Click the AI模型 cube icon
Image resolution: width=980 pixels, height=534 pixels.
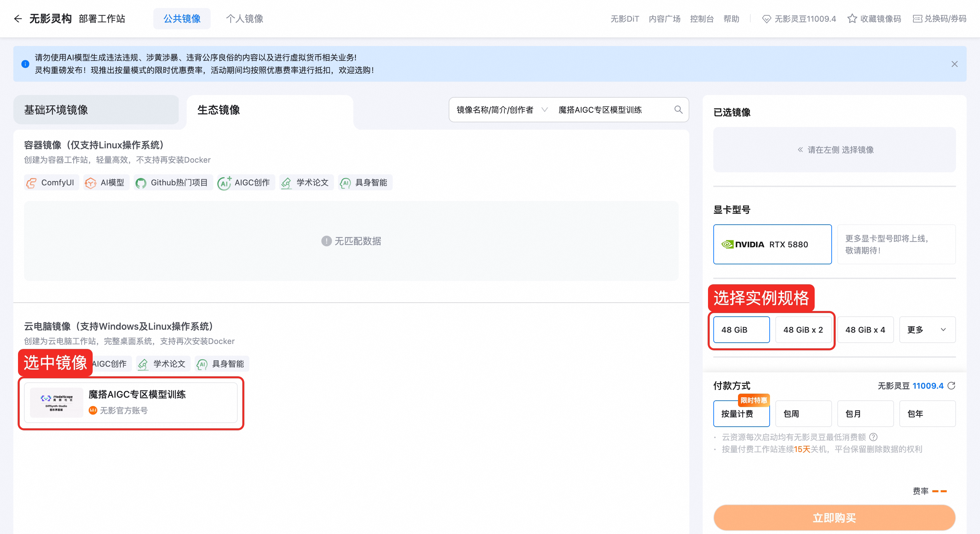click(x=91, y=183)
